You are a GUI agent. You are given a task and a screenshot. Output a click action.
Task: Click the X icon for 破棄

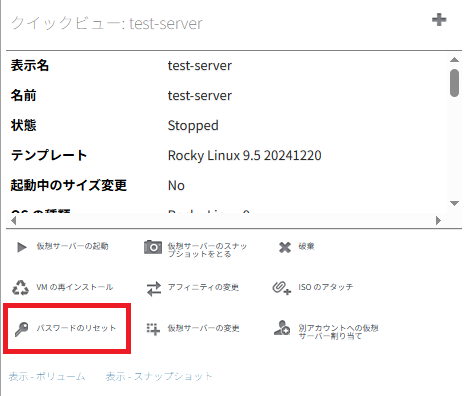[x=285, y=247]
